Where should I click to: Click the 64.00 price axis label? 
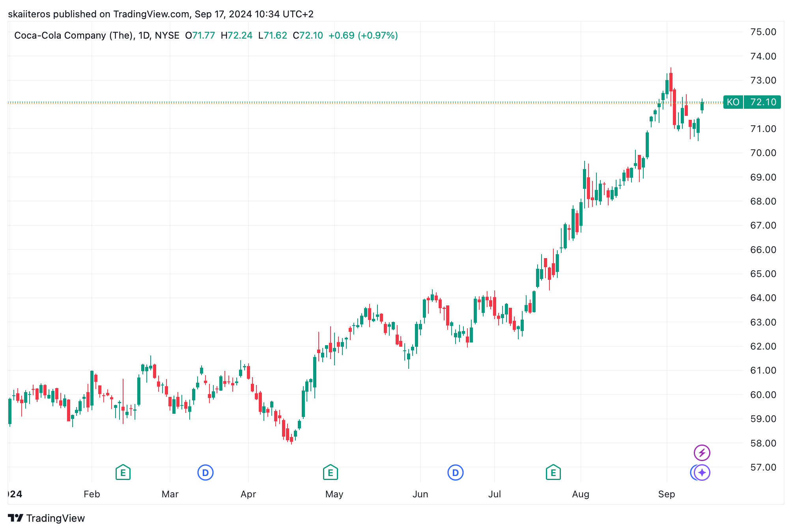(763, 298)
